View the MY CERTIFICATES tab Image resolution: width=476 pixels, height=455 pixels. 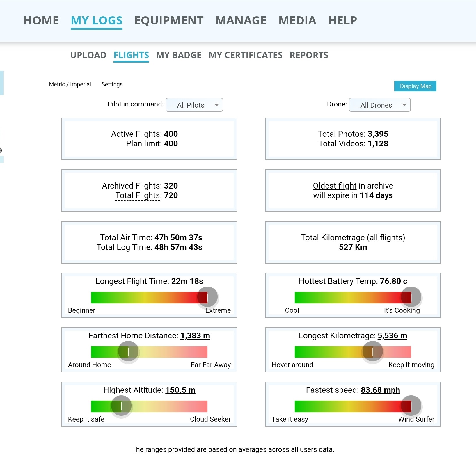click(245, 55)
